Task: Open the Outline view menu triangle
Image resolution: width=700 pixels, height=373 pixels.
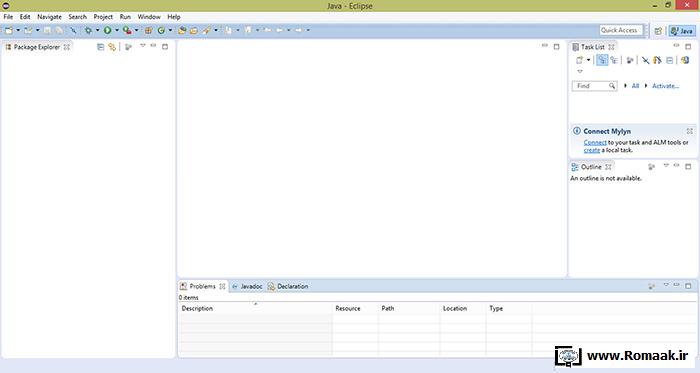Action: click(666, 166)
